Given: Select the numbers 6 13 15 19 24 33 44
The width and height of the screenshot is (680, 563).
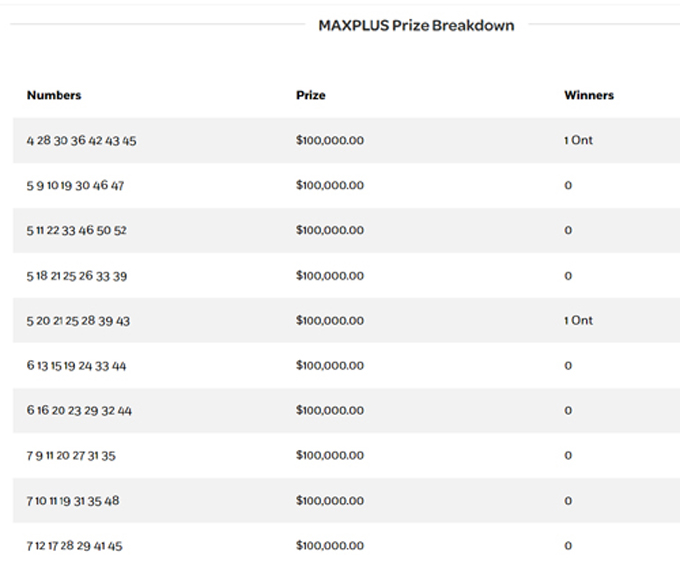Looking at the screenshot, I should point(77,366).
